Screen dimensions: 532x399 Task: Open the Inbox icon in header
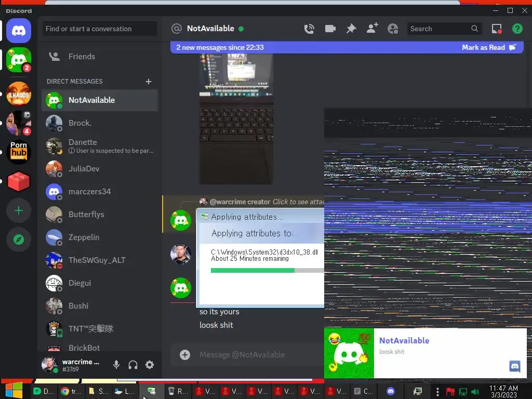pyautogui.click(x=497, y=29)
